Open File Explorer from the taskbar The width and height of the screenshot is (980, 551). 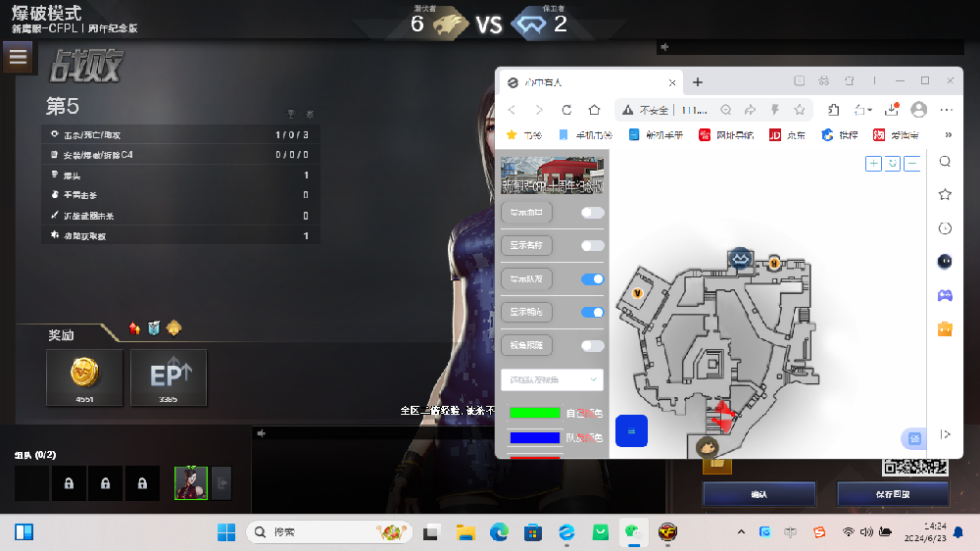click(x=465, y=532)
